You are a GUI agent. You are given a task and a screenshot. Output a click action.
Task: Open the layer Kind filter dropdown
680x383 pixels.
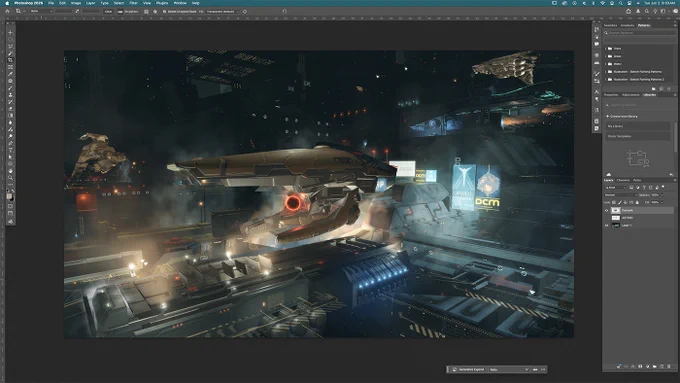(615, 187)
